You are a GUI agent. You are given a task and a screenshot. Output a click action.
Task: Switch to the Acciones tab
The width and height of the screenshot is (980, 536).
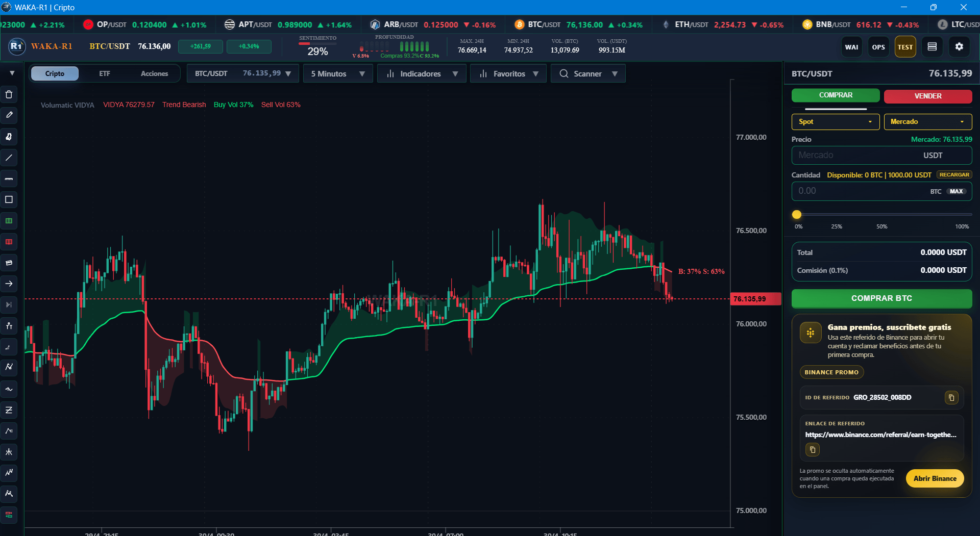point(154,74)
